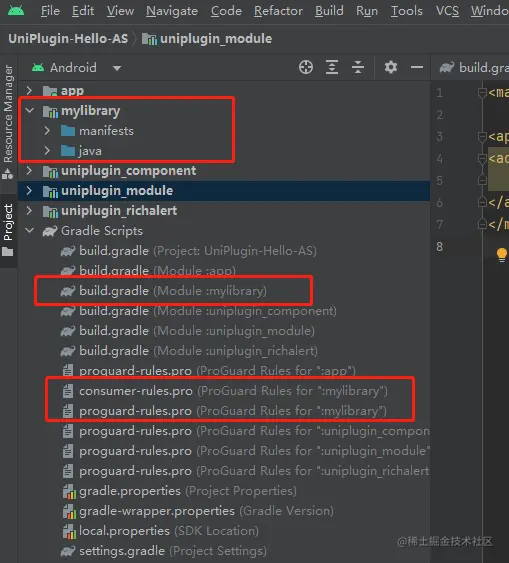Select the manifests folder
This screenshot has height=563, width=509.
tap(224, 131)
